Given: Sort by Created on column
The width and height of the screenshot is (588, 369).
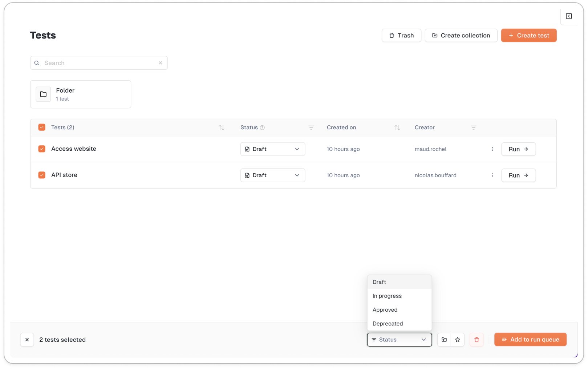Looking at the screenshot, I should pos(397,127).
